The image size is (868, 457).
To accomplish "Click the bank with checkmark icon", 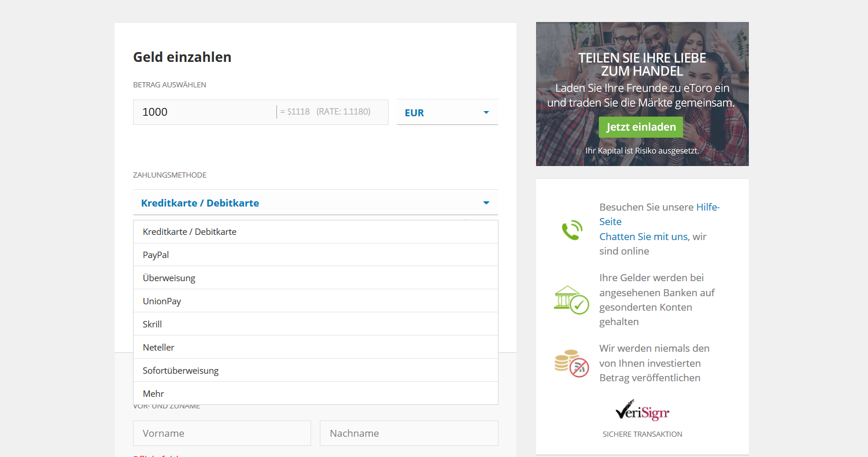I will point(571,300).
